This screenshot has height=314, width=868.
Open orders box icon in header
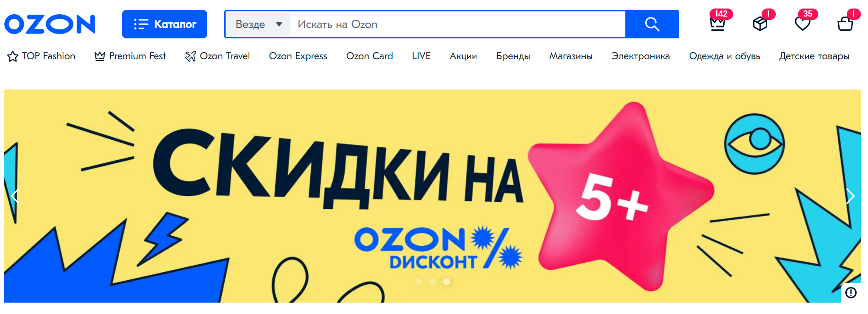pyautogui.click(x=760, y=23)
